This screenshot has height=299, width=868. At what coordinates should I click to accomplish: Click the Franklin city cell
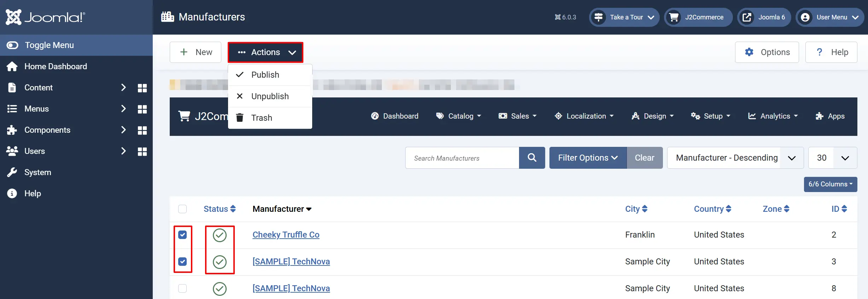(640, 235)
